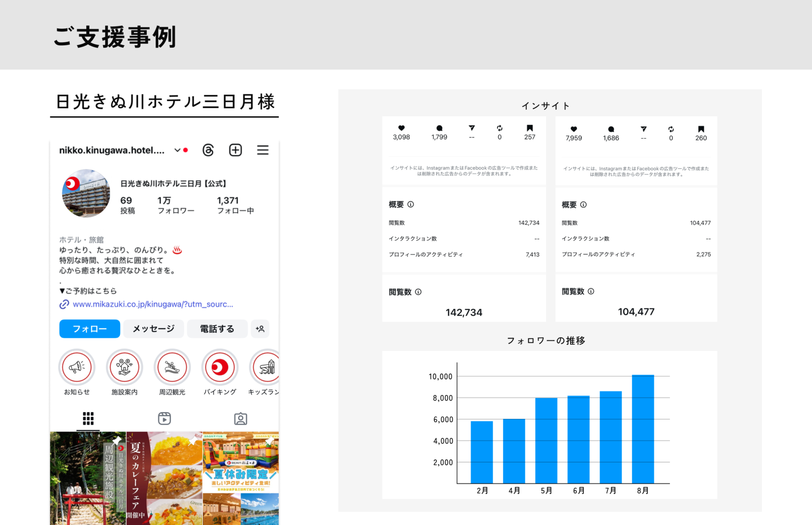Switch to the posts grid tab
This screenshot has height=525, width=812.
click(88, 418)
